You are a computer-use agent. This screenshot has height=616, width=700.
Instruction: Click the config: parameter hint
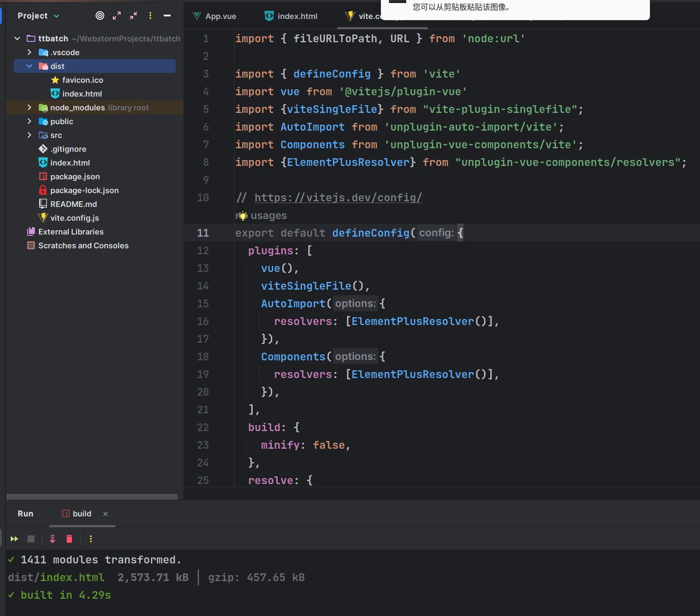click(x=436, y=233)
